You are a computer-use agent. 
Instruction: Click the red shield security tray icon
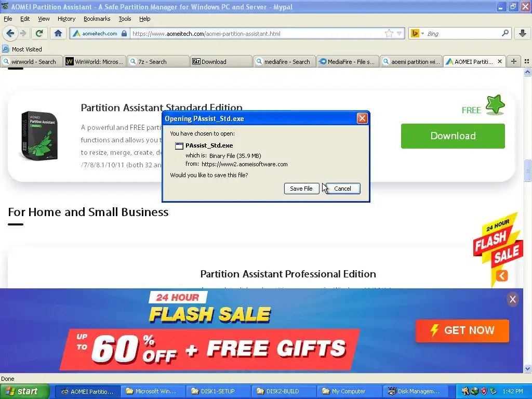[484, 391]
